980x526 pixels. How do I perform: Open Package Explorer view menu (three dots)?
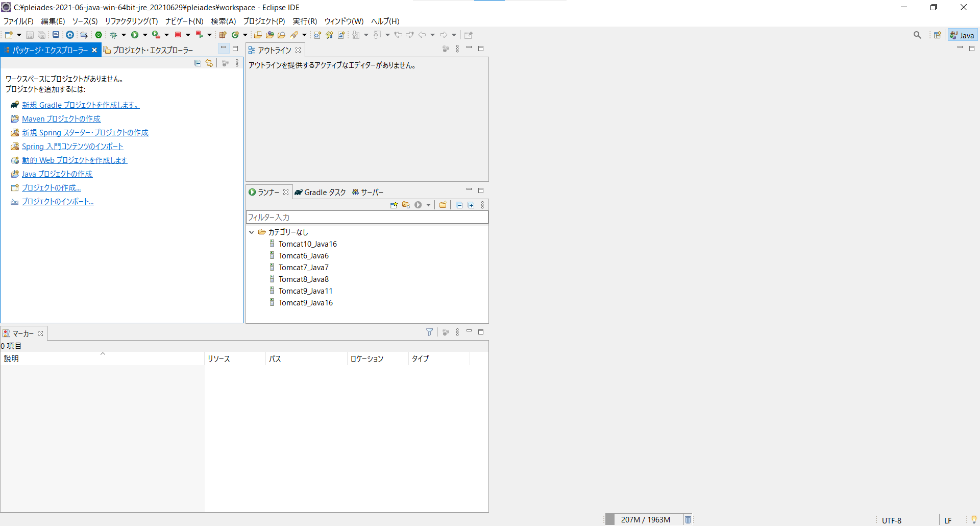point(237,63)
